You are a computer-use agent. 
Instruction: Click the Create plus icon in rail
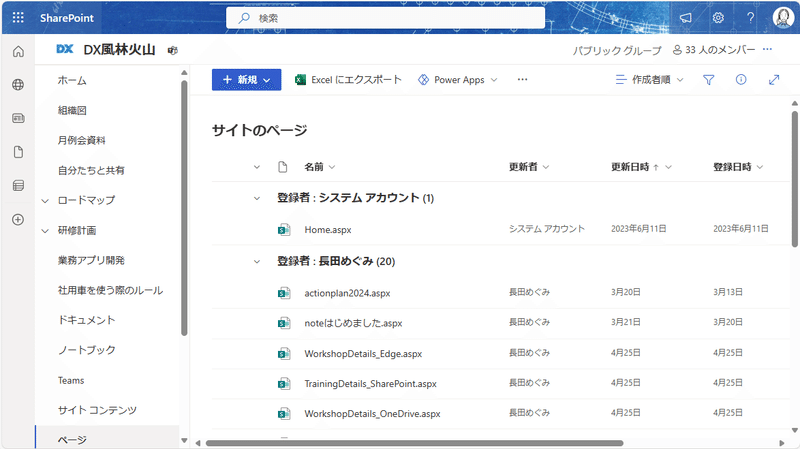[18, 220]
